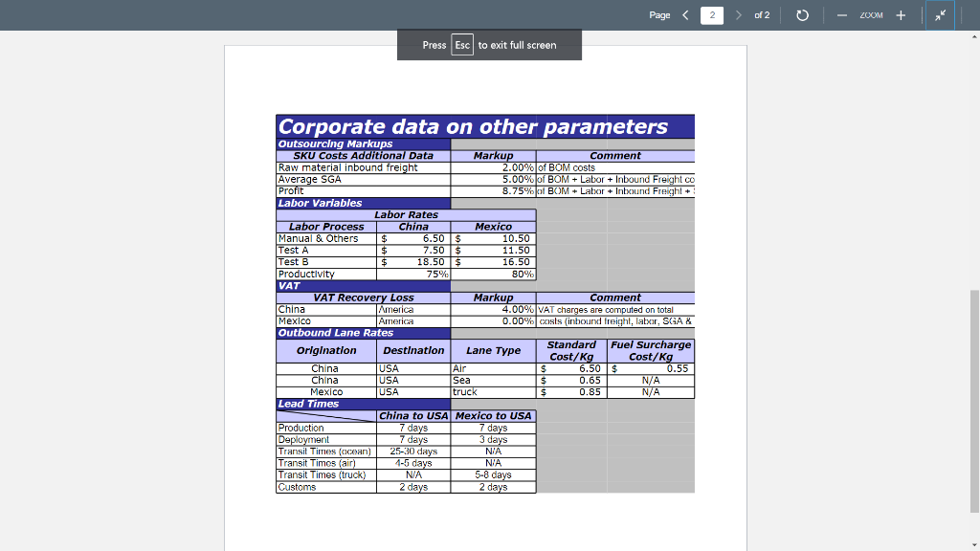Select 'Raw material inbound freight' row label
Screen dimensions: 980x551
348,167
